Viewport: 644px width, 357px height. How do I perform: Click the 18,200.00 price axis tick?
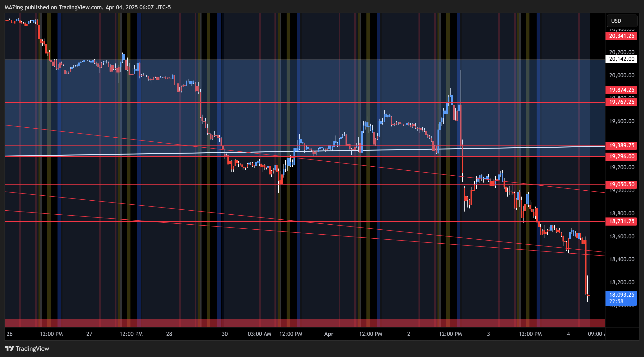pyautogui.click(x=622, y=282)
